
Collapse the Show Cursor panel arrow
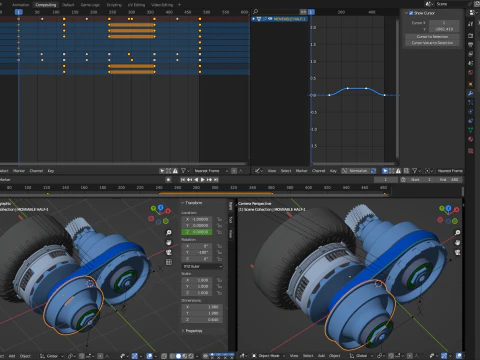pos(406,13)
